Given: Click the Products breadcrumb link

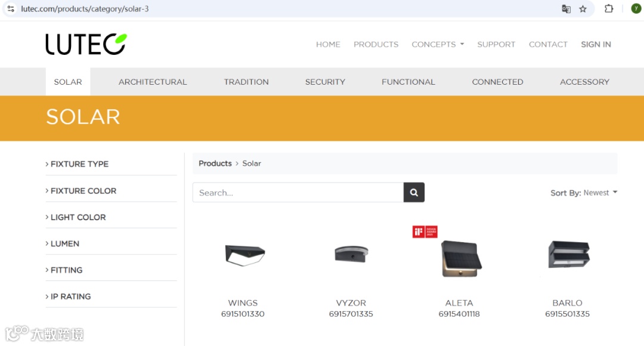Looking at the screenshot, I should (x=215, y=163).
